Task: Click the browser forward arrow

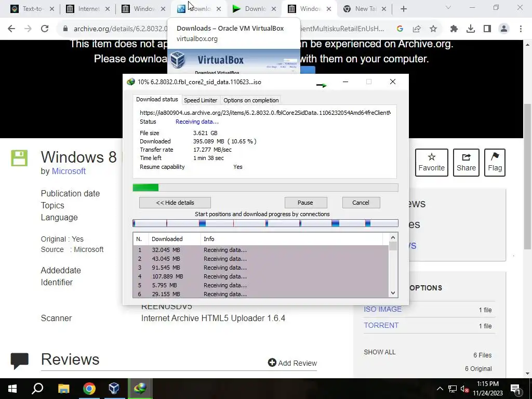Action: (28, 29)
